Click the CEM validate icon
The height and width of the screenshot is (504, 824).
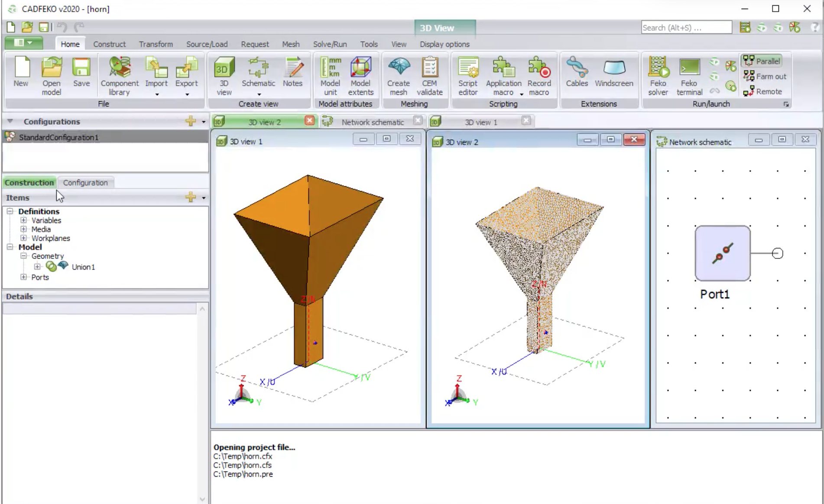point(429,76)
